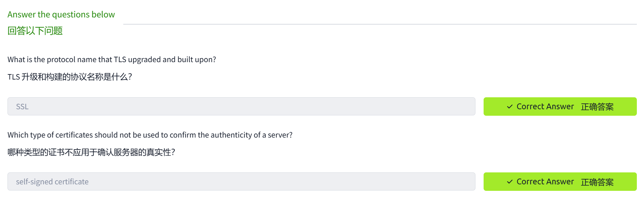Click the Chinese question starting with "TLS 升级"

[x=69, y=77]
